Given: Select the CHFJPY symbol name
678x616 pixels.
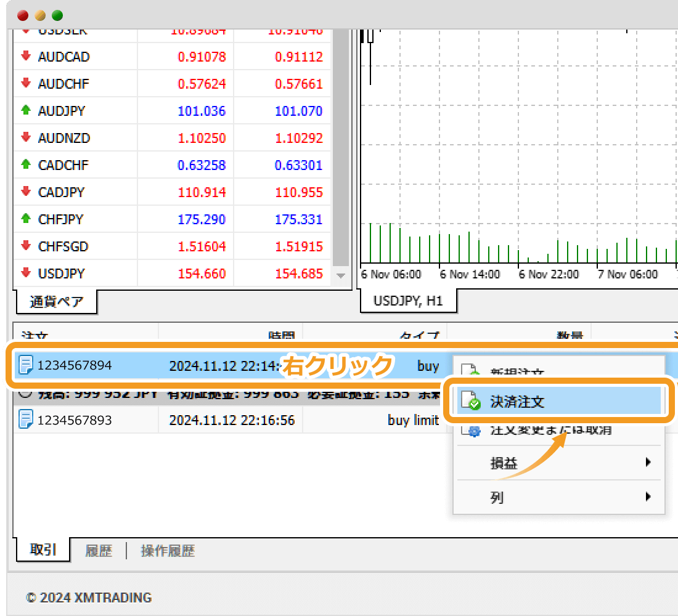Looking at the screenshot, I should tap(60, 219).
